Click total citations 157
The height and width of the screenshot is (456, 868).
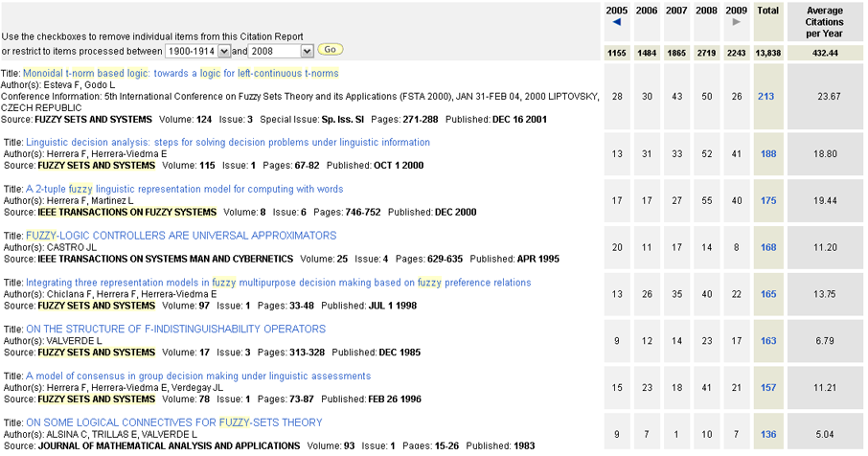point(768,387)
